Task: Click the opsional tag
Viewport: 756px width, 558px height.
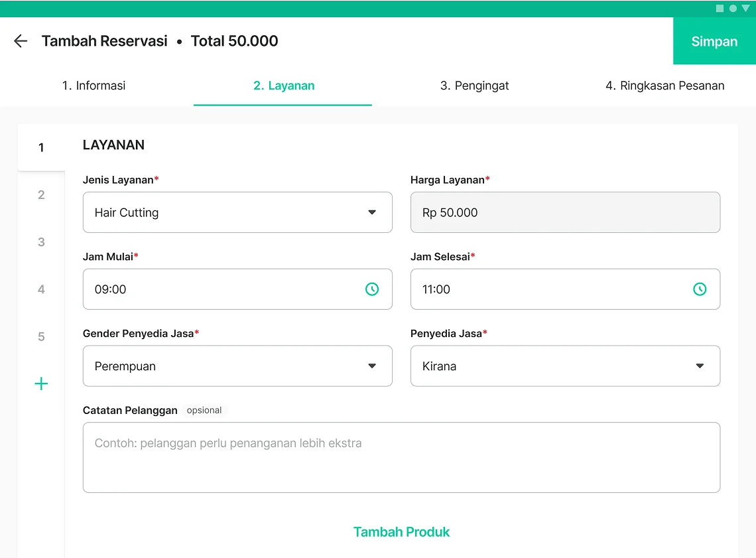Action: (204, 410)
